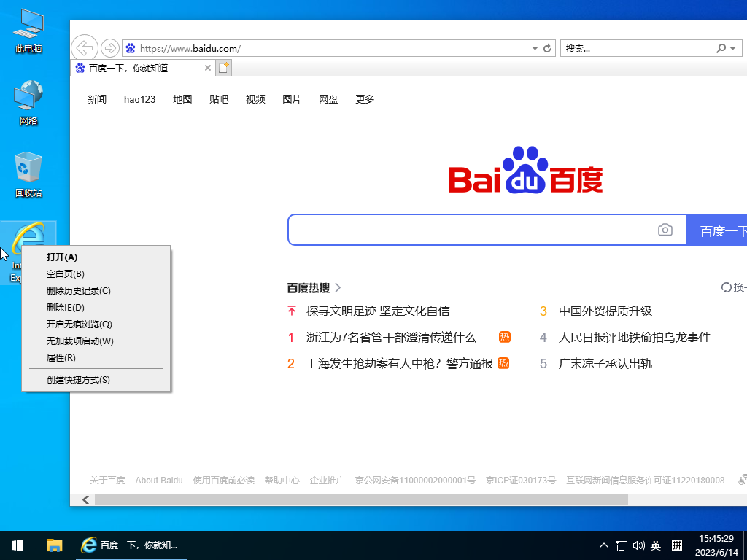Screen dimensions: 747x560
Task: Choose 空白页(B) in the context menu
Action: [96, 274]
